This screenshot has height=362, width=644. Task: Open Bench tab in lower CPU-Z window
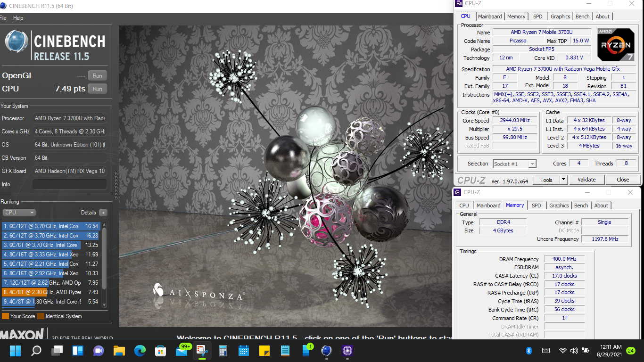tap(581, 206)
